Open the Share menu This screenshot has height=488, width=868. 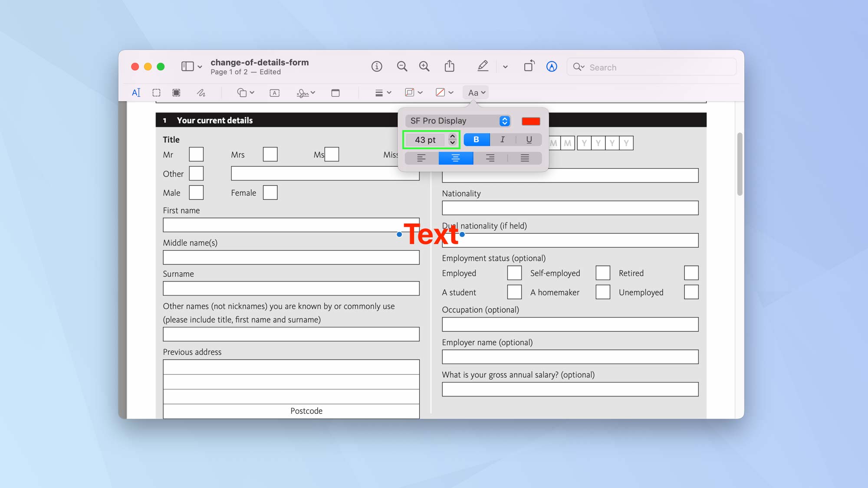pos(450,66)
